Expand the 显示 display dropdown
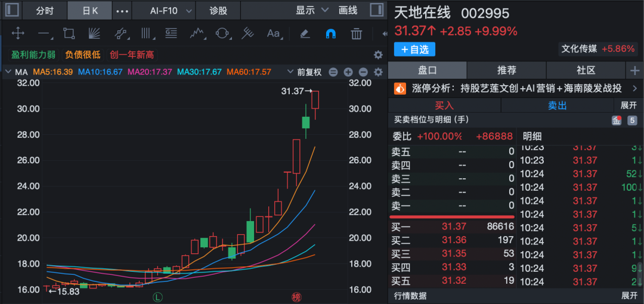This screenshot has height=304, width=644. [312, 10]
